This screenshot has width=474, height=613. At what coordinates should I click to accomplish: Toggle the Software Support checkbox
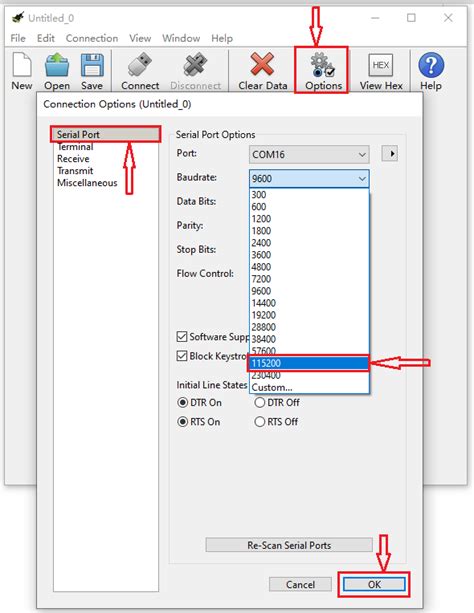[x=182, y=337]
